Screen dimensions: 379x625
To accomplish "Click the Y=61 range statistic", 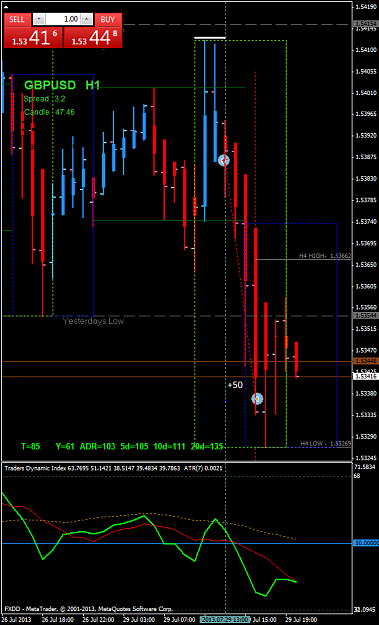I will 65,446.
